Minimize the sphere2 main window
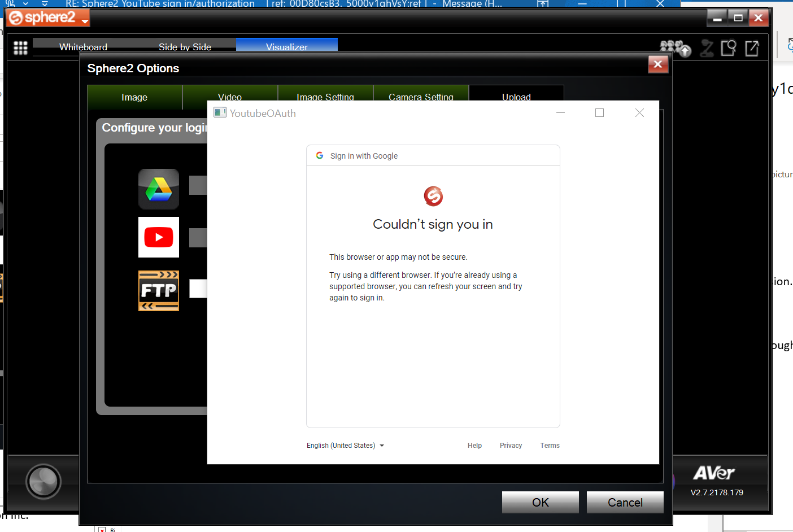The image size is (793, 532). coord(717,18)
